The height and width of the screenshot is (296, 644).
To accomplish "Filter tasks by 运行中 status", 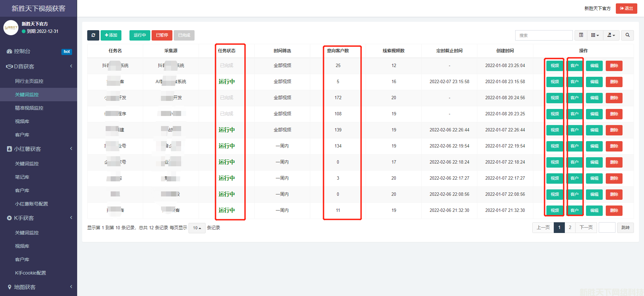I will [x=140, y=35].
